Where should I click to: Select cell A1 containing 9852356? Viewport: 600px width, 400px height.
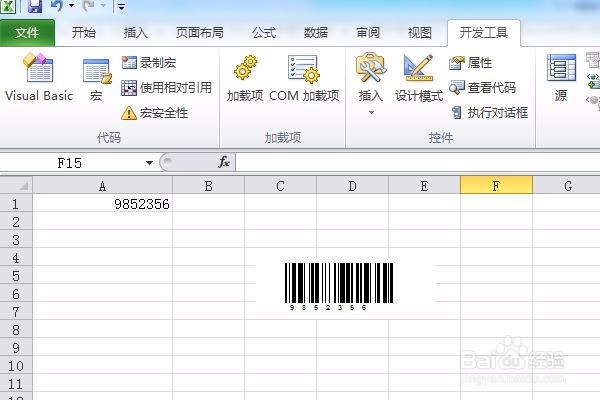click(103, 204)
